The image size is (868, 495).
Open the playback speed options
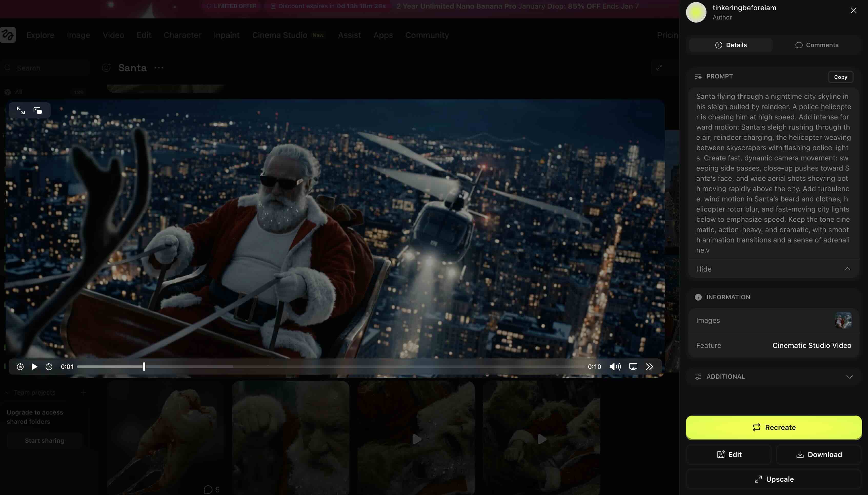point(649,366)
